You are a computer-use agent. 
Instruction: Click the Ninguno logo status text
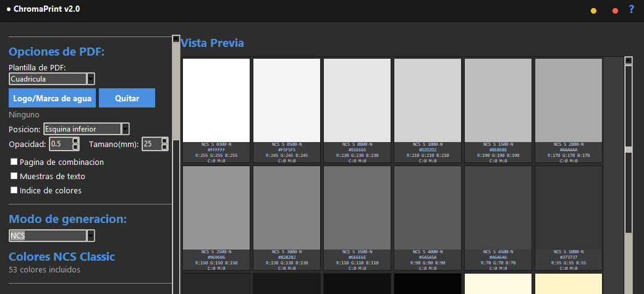[x=24, y=115]
